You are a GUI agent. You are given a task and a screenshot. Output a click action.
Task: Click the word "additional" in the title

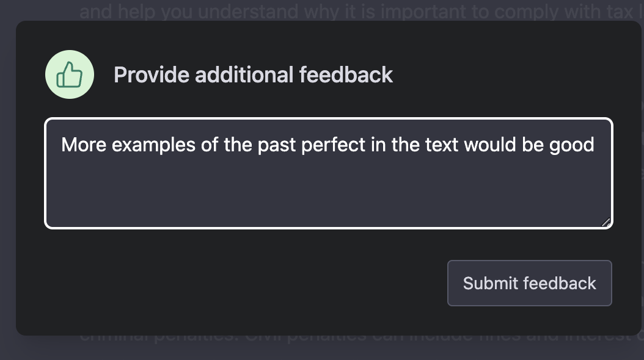tap(244, 74)
